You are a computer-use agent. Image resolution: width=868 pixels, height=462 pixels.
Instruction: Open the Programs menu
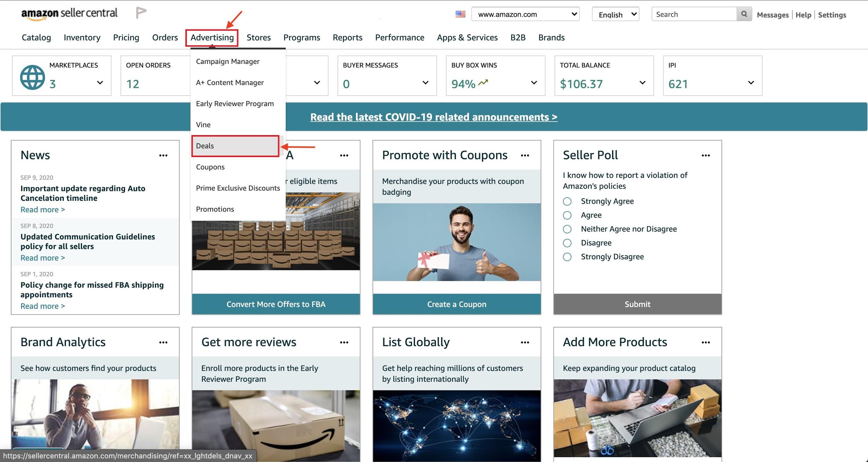(x=302, y=38)
